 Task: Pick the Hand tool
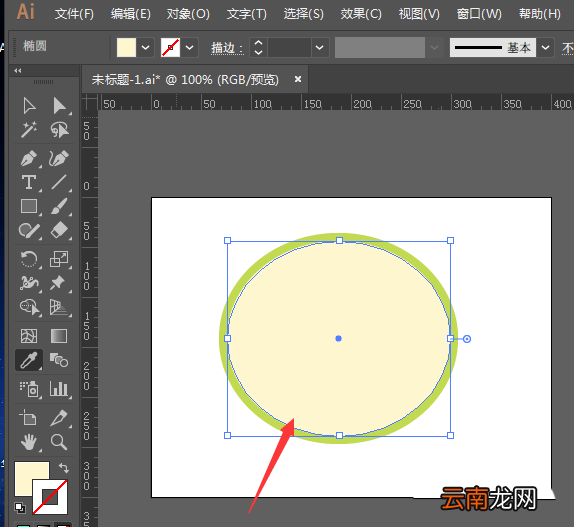tap(29, 442)
